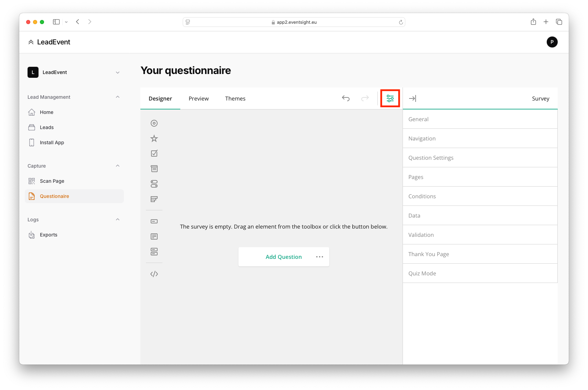The width and height of the screenshot is (588, 390).
Task: Select the Checkboxes question toolbox icon
Action: click(154, 154)
